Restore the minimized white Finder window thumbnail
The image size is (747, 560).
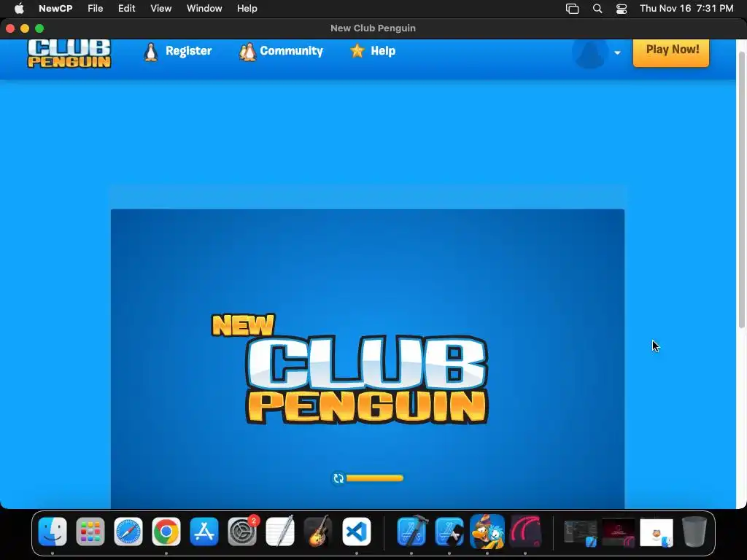coord(657,532)
